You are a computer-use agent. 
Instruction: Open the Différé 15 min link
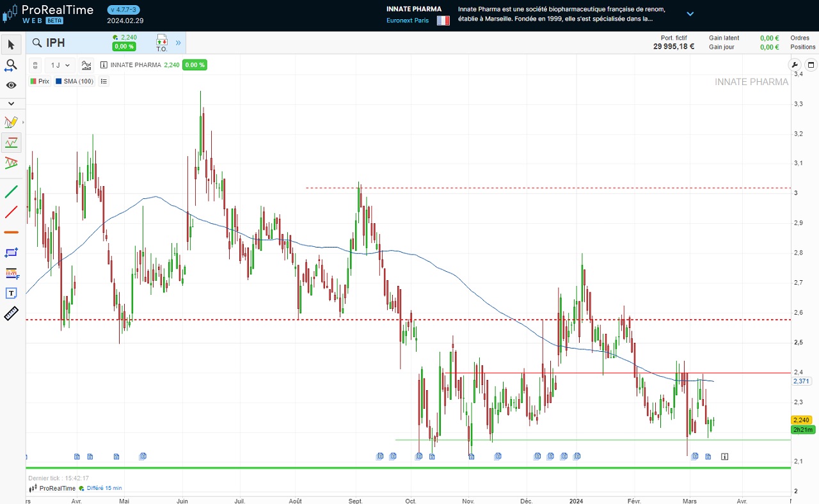click(104, 488)
